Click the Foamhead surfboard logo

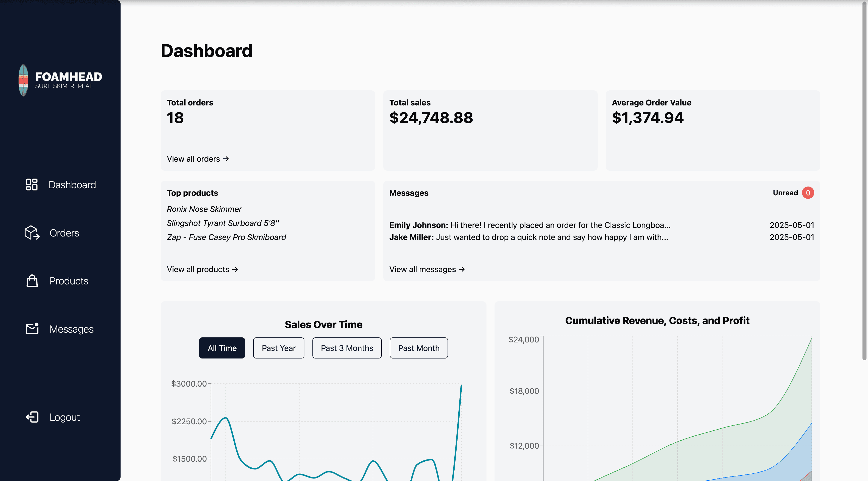point(60,80)
